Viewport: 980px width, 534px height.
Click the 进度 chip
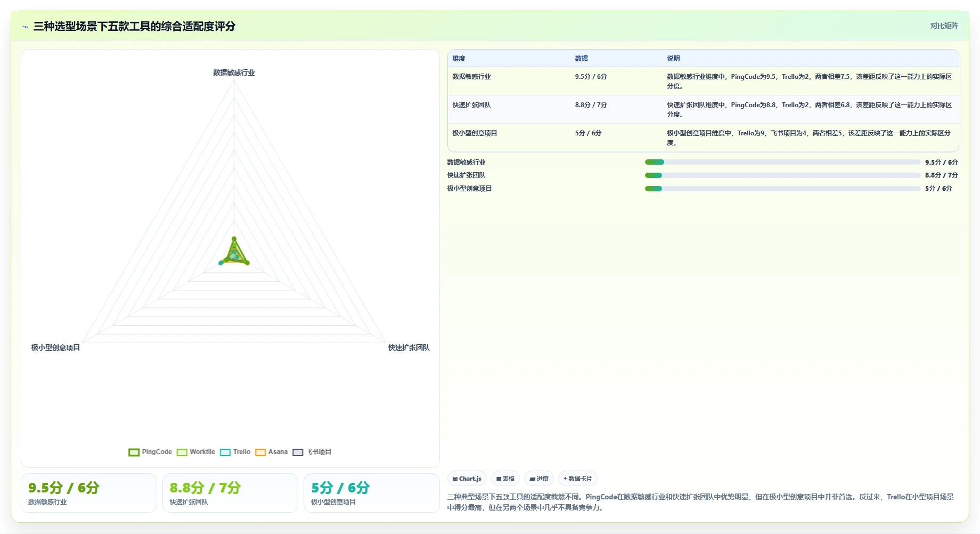pyautogui.click(x=539, y=479)
